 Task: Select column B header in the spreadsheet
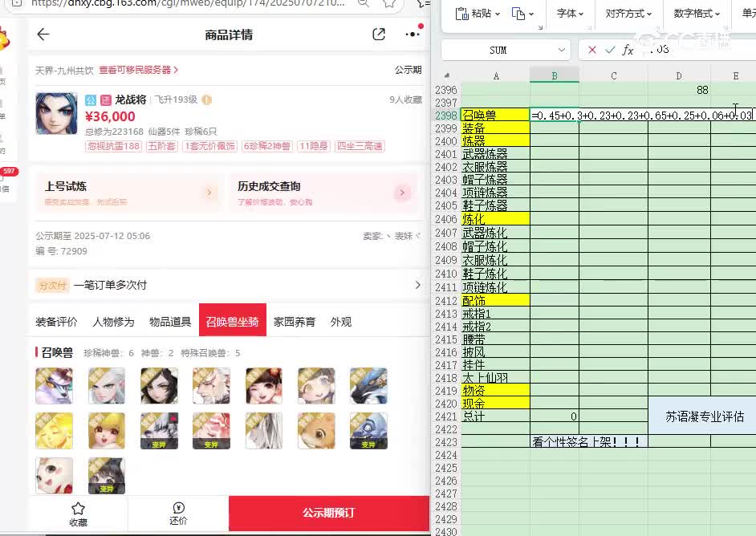pyautogui.click(x=555, y=75)
